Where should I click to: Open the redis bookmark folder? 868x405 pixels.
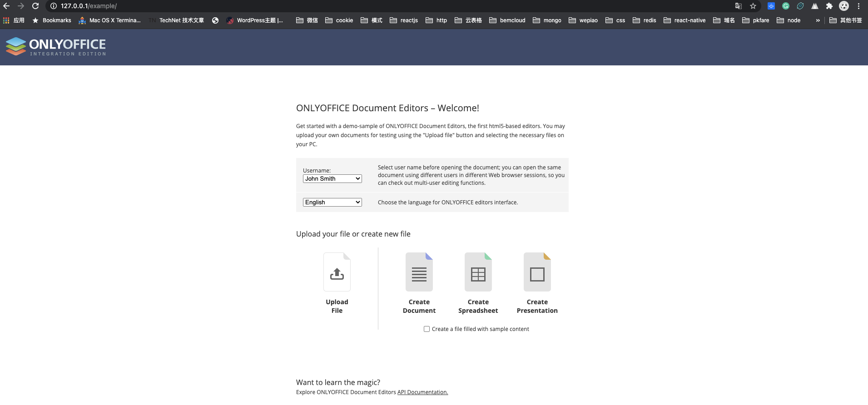645,20
